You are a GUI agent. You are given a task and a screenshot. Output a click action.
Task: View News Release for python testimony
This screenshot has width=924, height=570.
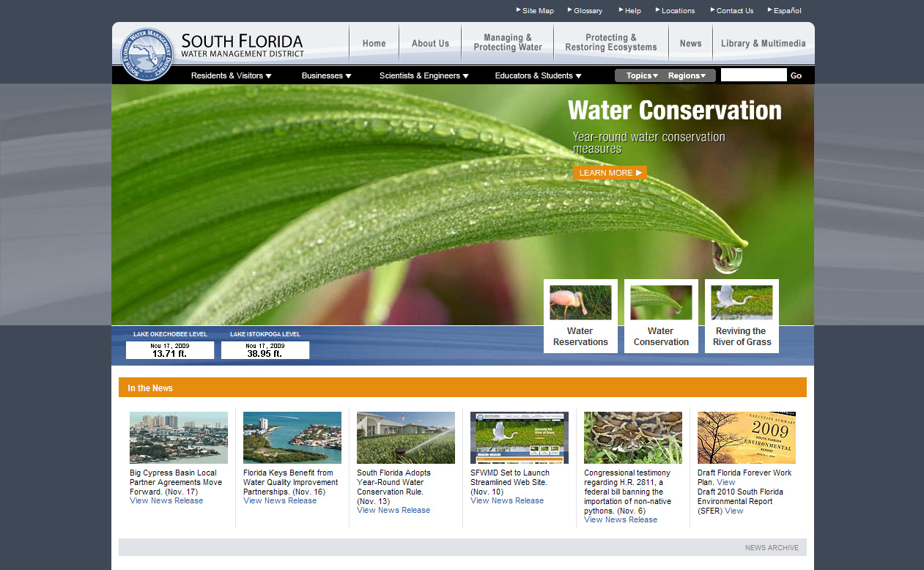pyautogui.click(x=621, y=520)
